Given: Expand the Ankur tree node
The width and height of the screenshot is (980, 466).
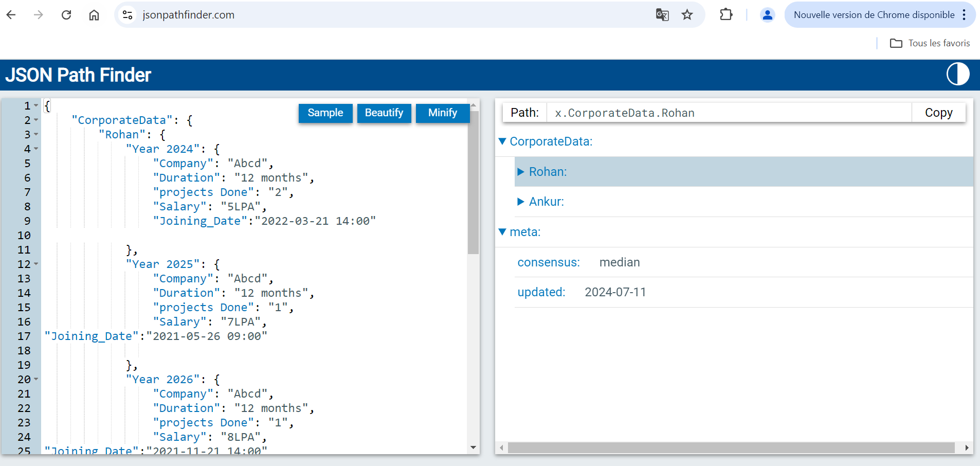Looking at the screenshot, I should point(521,202).
